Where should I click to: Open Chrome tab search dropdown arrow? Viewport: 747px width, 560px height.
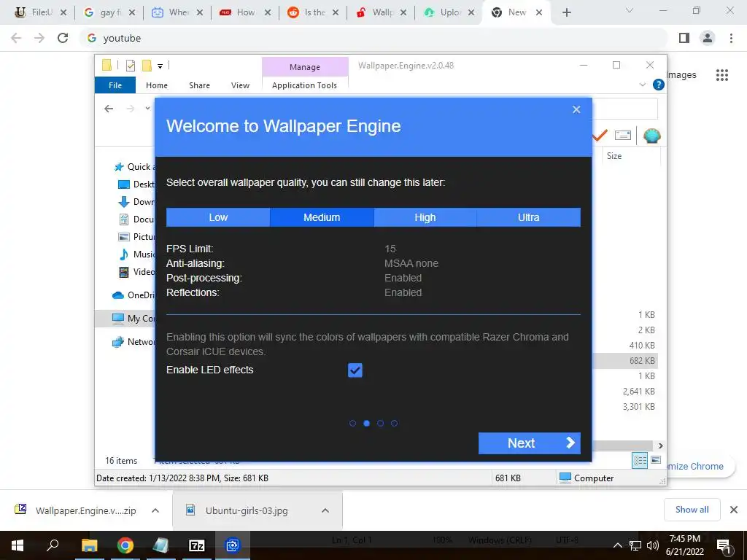coord(630,10)
